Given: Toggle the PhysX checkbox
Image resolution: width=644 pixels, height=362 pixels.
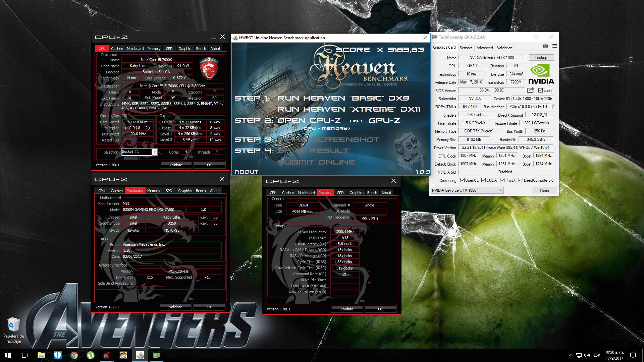Looking at the screenshot, I should pyautogui.click(x=502, y=180).
